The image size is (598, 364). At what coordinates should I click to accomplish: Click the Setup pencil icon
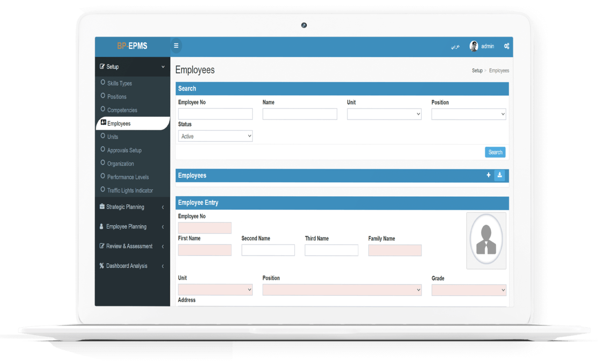point(102,66)
